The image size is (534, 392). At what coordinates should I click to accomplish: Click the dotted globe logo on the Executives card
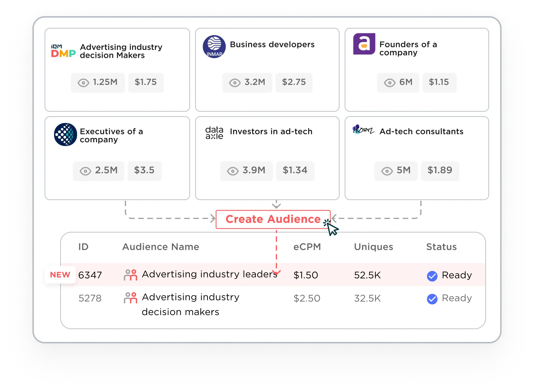pyautogui.click(x=65, y=134)
